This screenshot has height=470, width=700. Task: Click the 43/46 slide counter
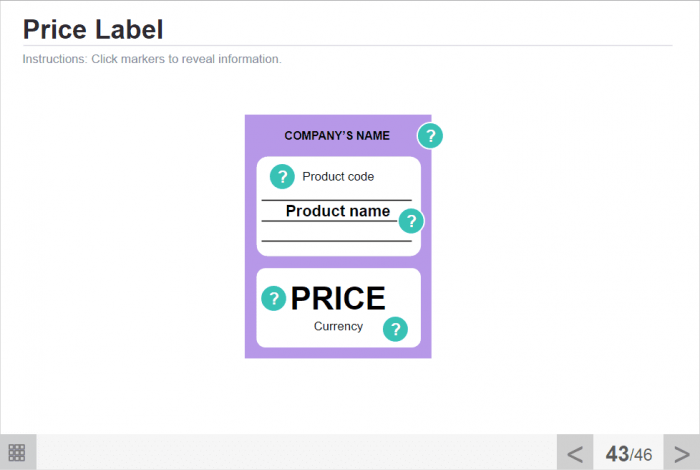628,454
